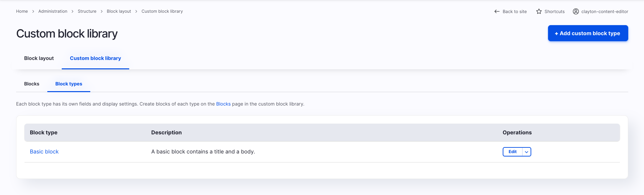Click the user account avatar icon
This screenshot has height=195, width=644.
pyautogui.click(x=576, y=11)
